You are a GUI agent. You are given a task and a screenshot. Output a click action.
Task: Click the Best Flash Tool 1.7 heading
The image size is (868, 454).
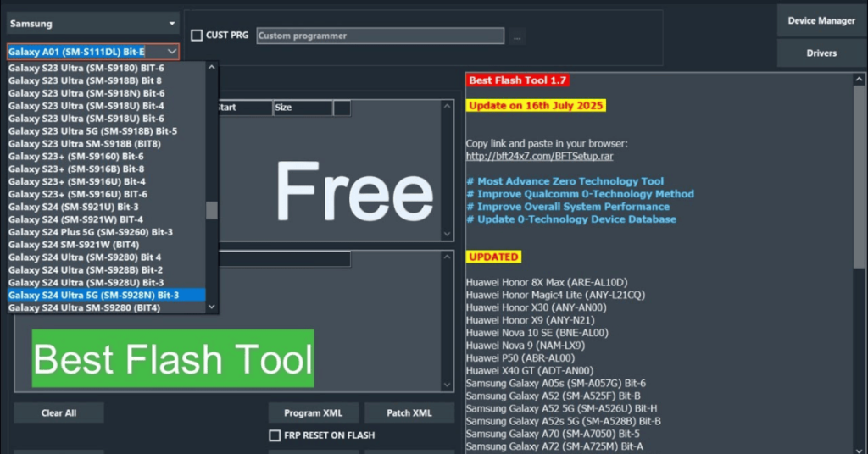[518, 80]
